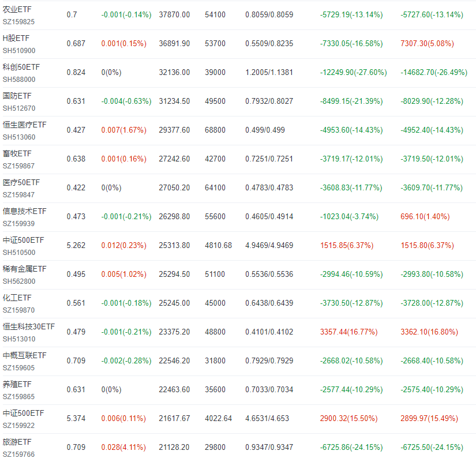Click holding quantity 31800 for 中概互联ETF
Image resolution: width=476 pixels, height=462 pixels.
pyautogui.click(x=215, y=360)
